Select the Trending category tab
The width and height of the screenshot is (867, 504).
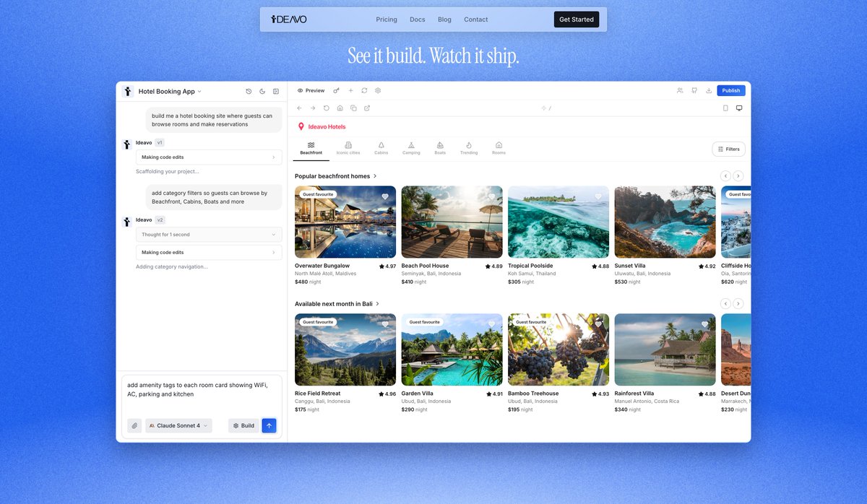click(x=469, y=148)
